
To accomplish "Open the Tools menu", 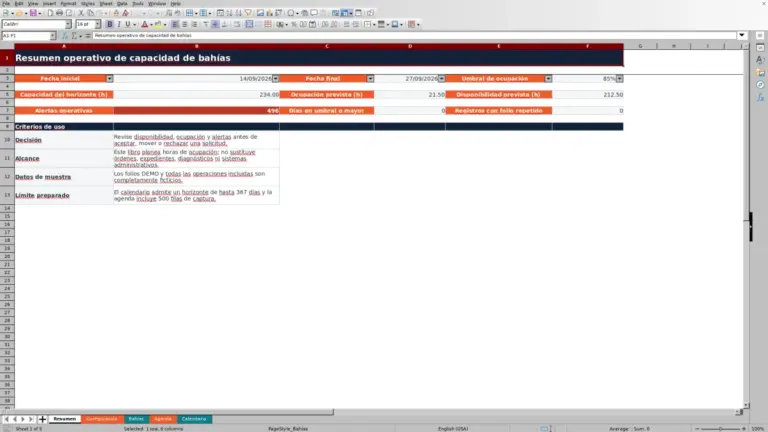I will click(138, 3).
